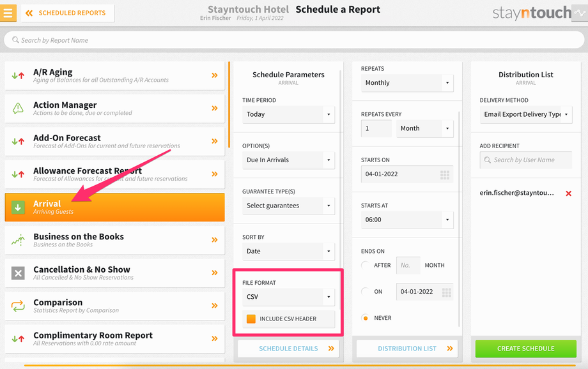Select the A/R Aging report title

[53, 72]
